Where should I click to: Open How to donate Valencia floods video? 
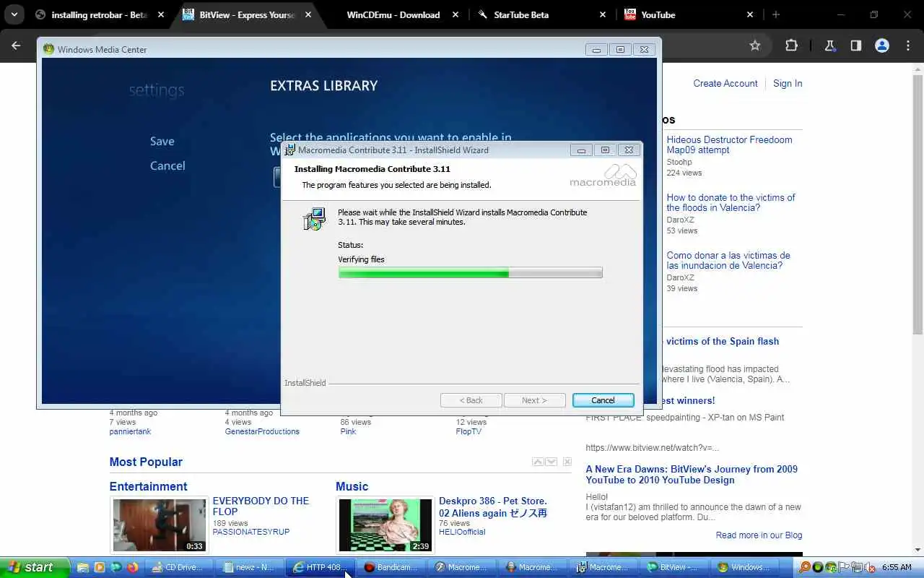(x=731, y=202)
